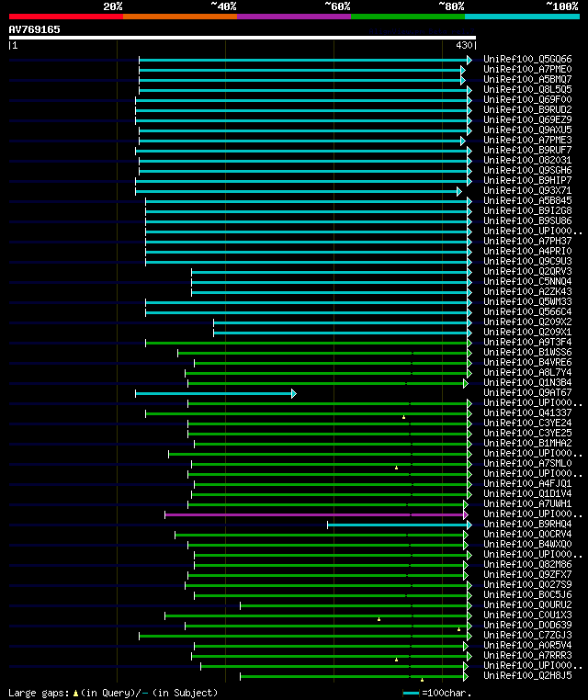The height and width of the screenshot is (700, 588).
Task: Click the UniRef100_B9SU86 label
Action: [x=527, y=221]
